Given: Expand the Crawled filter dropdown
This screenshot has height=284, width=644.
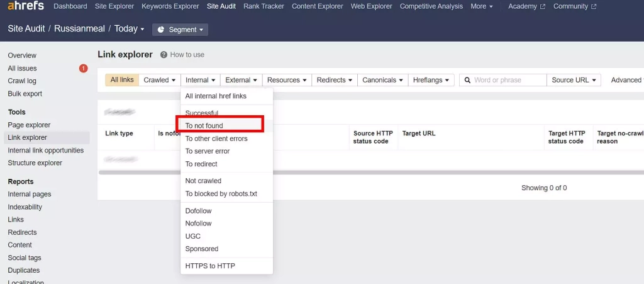Looking at the screenshot, I should coord(160,80).
